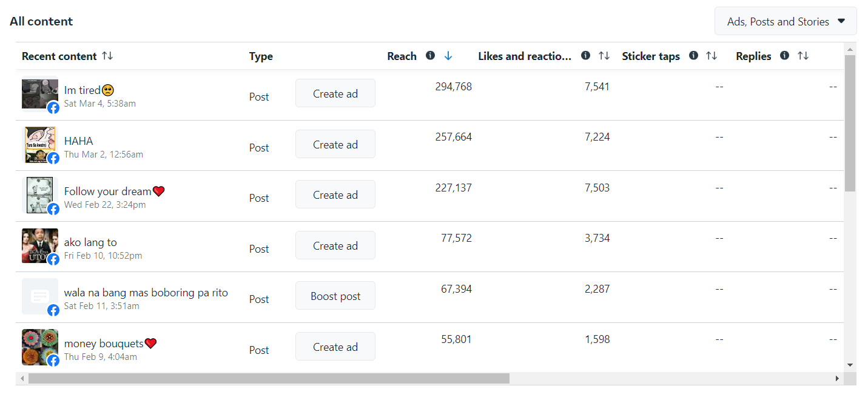The height and width of the screenshot is (406, 868).
Task: Click the Reach info icon
Action: click(430, 56)
